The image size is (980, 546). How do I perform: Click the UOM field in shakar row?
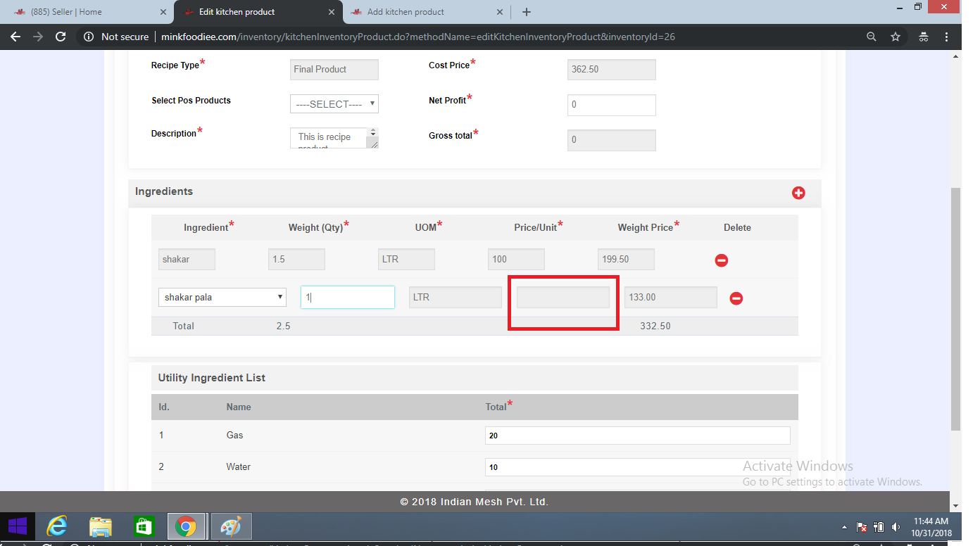pos(406,259)
